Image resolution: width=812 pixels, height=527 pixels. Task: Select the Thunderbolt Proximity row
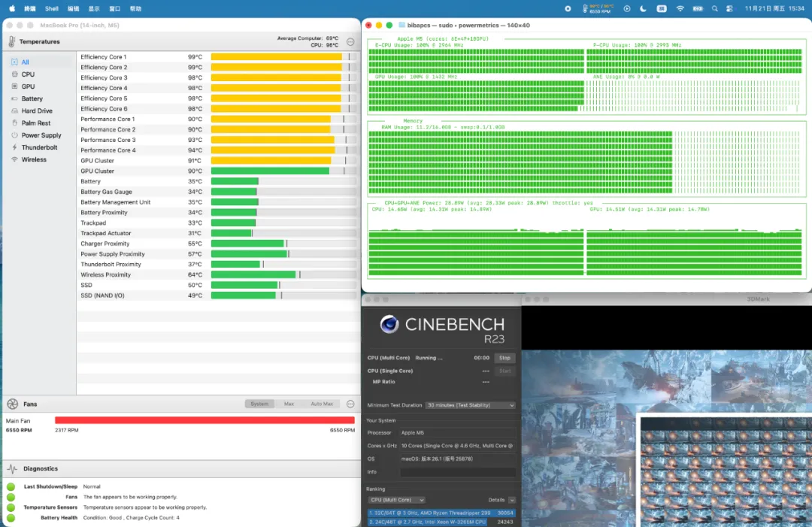pyautogui.click(x=218, y=264)
